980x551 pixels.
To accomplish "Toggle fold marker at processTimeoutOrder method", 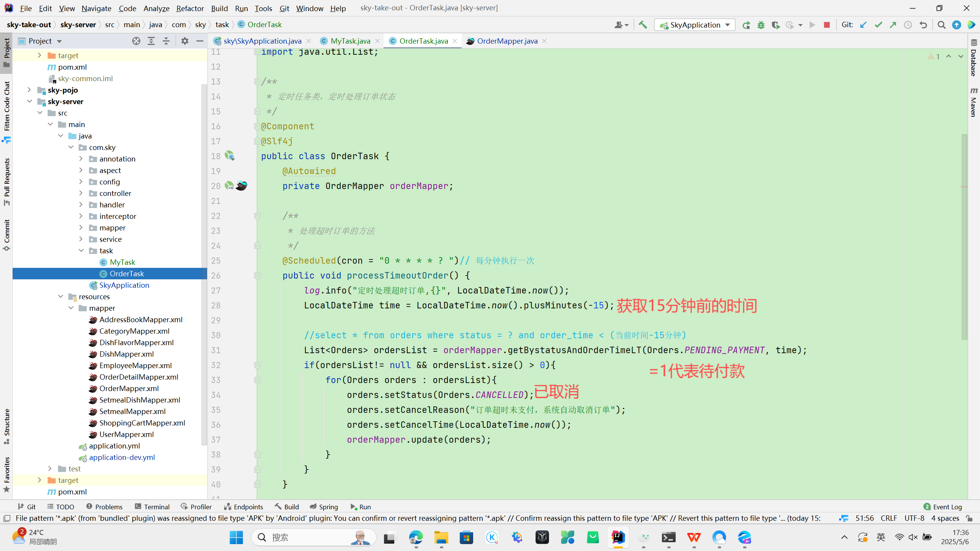I will pos(257,275).
